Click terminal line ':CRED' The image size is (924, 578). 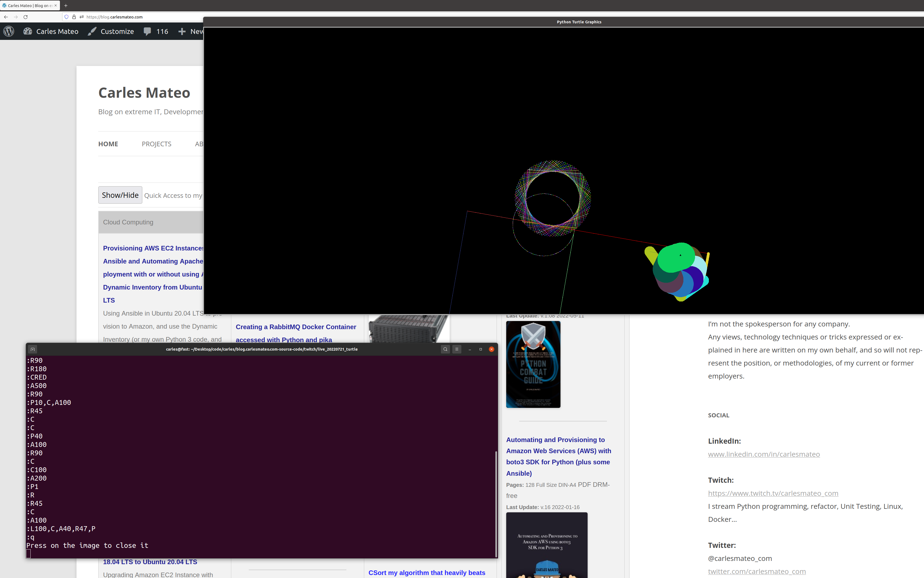36,377
